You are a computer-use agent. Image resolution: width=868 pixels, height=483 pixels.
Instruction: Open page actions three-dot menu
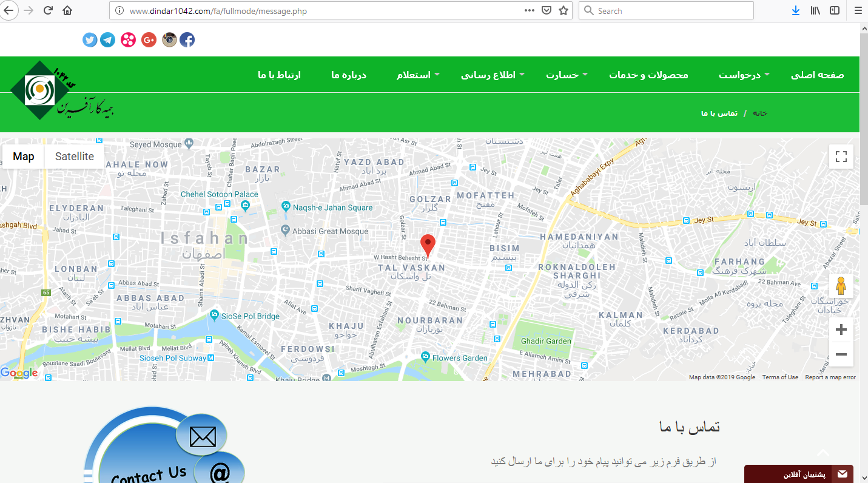pyautogui.click(x=529, y=10)
